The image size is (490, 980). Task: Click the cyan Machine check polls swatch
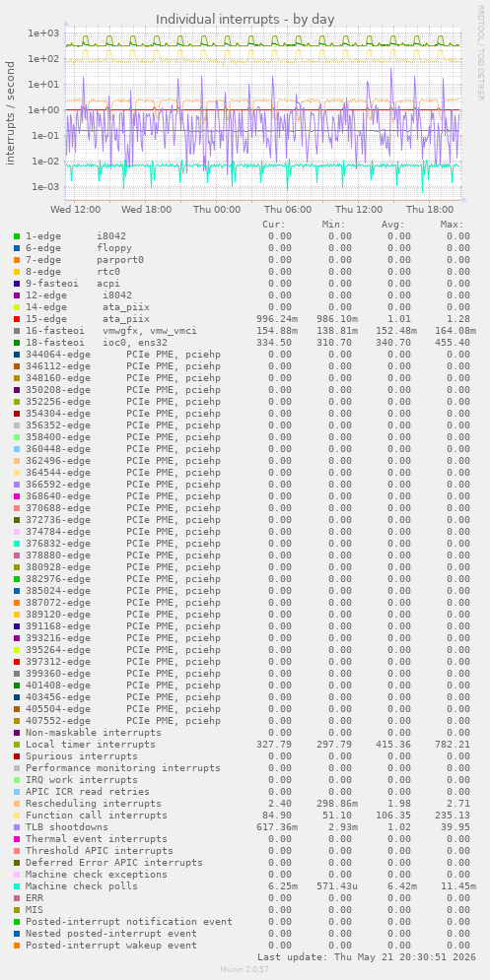[x=17, y=886]
